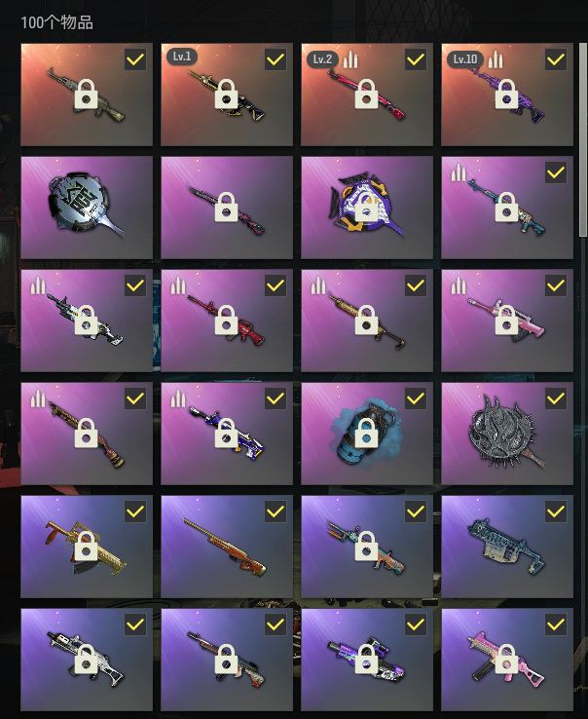This screenshot has height=719, width=588.
Task: Choose the blue Vector SMG skin
Action: (x=507, y=547)
